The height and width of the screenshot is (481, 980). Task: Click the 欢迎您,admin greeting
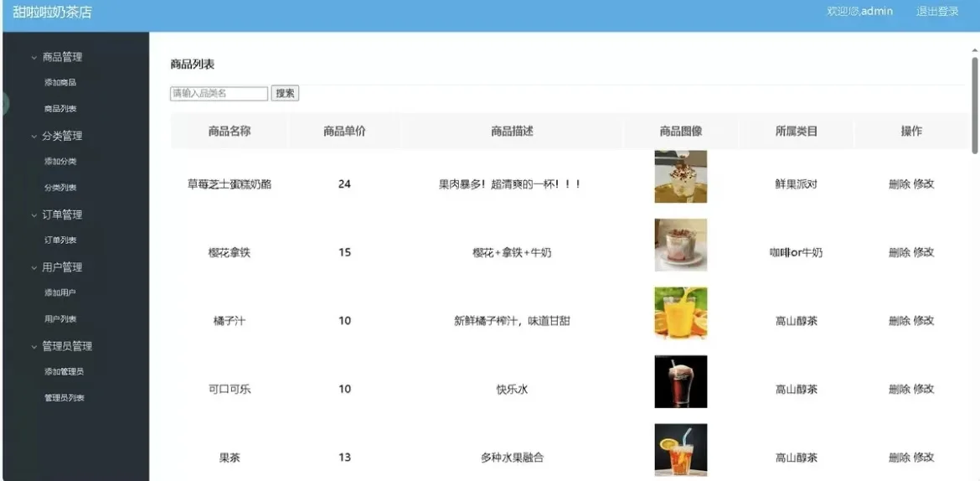(x=860, y=11)
